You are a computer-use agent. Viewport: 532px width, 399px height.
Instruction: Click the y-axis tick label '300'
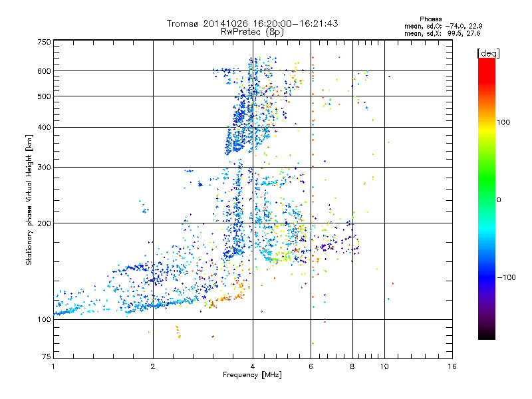click(44, 168)
